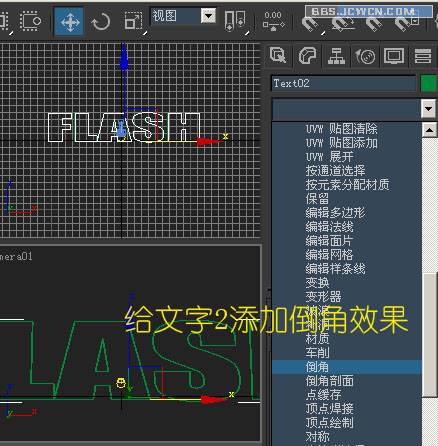This screenshot has width=438, height=446.
Task: Expand the modifier list dropdown arrow
Action: pos(429,109)
